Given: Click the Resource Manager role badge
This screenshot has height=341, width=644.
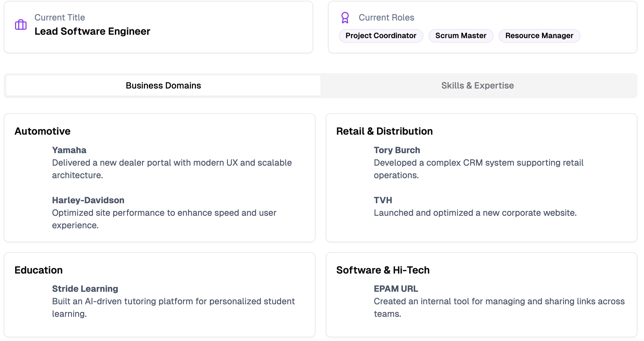Looking at the screenshot, I should [x=539, y=36].
